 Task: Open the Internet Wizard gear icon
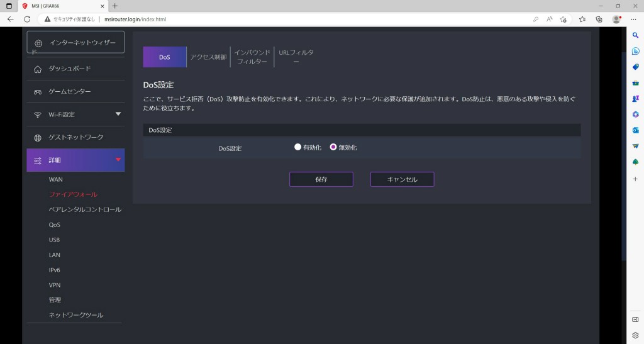click(38, 43)
